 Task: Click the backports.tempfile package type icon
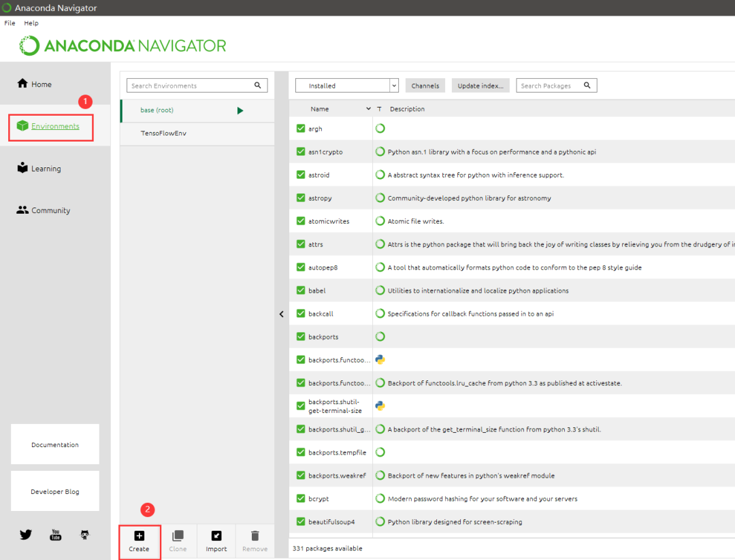(380, 452)
